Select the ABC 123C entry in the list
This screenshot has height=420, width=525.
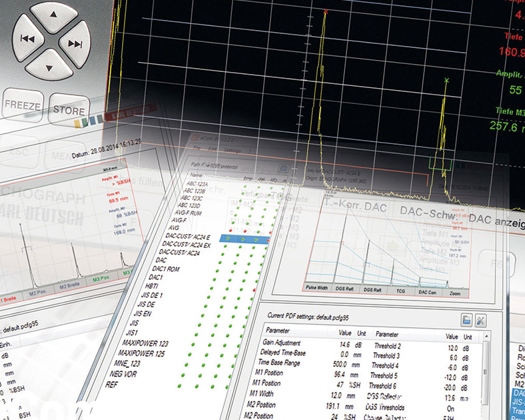coord(191,198)
